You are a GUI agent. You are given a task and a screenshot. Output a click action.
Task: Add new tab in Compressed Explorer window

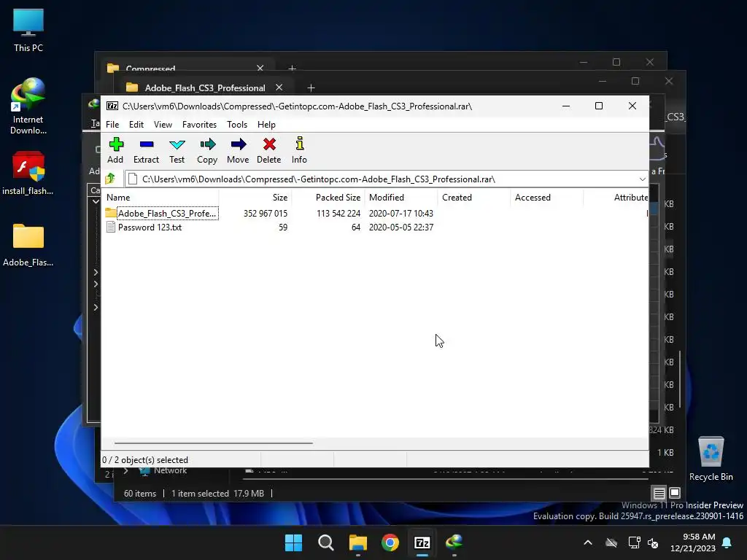292,69
